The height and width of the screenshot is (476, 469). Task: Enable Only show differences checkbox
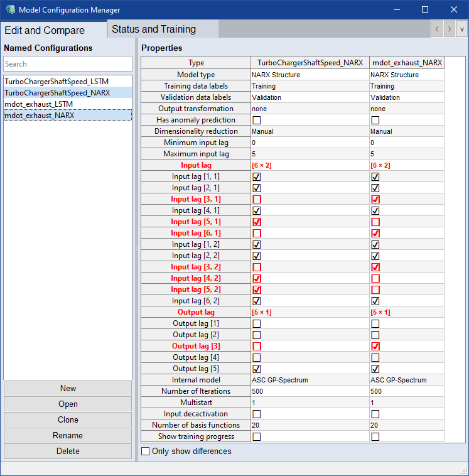(x=146, y=451)
